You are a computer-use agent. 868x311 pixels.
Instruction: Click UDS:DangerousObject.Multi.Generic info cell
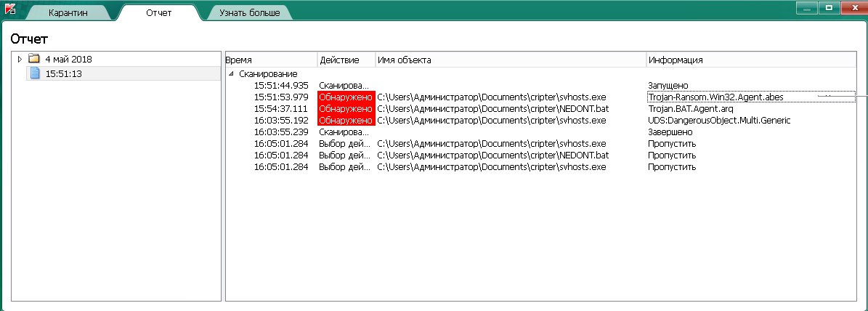(x=719, y=120)
